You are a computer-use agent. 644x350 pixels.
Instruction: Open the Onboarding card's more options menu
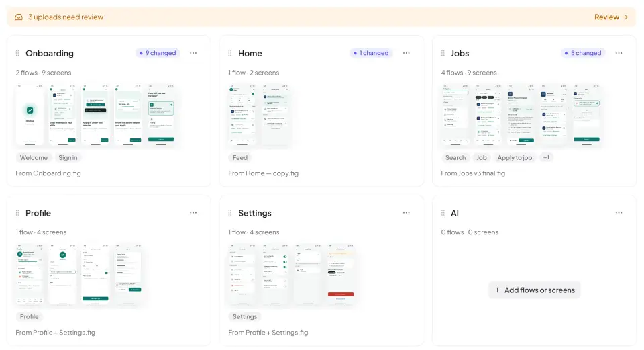(193, 53)
